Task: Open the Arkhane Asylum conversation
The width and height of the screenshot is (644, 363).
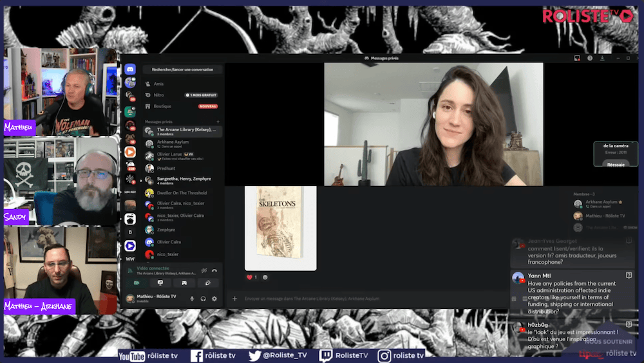Action: pyautogui.click(x=173, y=142)
